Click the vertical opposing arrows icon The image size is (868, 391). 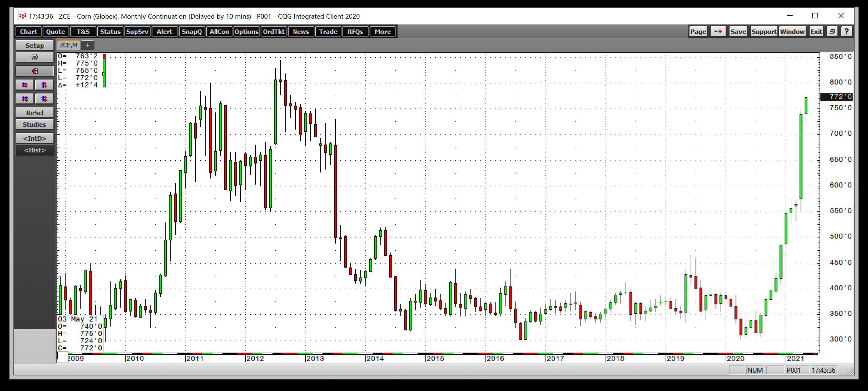point(44,85)
